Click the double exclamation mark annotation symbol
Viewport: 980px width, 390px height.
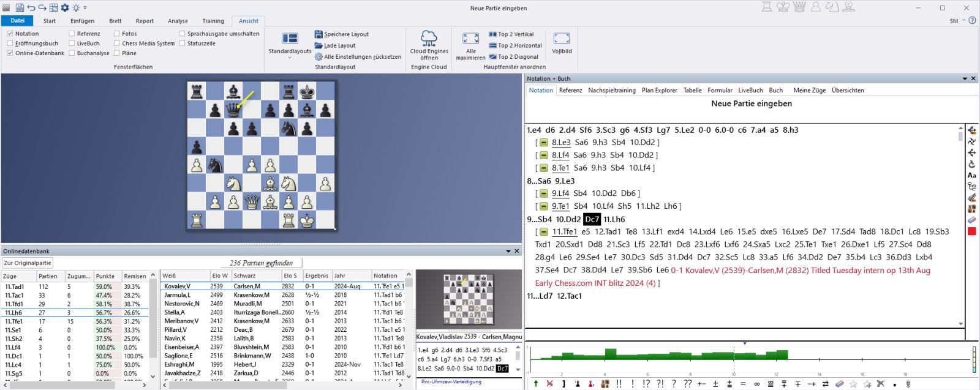click(619, 384)
